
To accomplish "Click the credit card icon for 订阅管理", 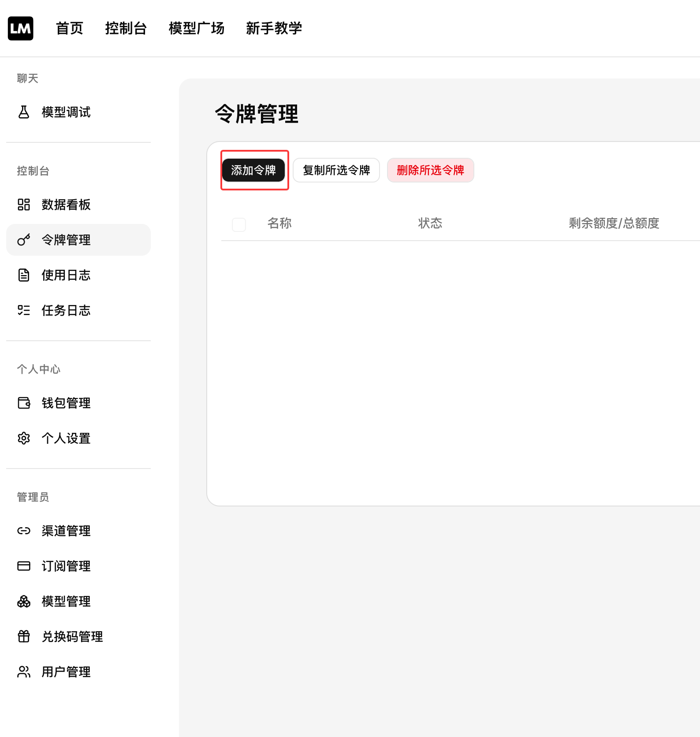I will click(24, 566).
